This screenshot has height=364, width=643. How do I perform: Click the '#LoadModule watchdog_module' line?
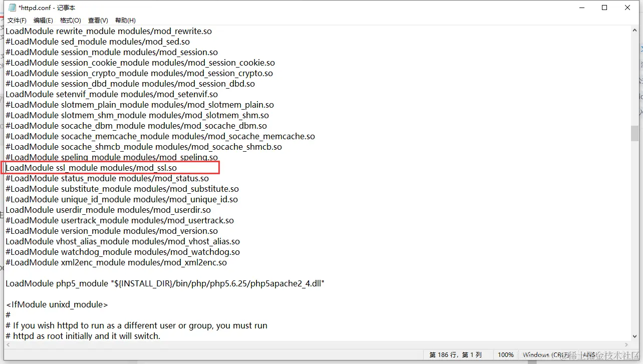pos(123,252)
